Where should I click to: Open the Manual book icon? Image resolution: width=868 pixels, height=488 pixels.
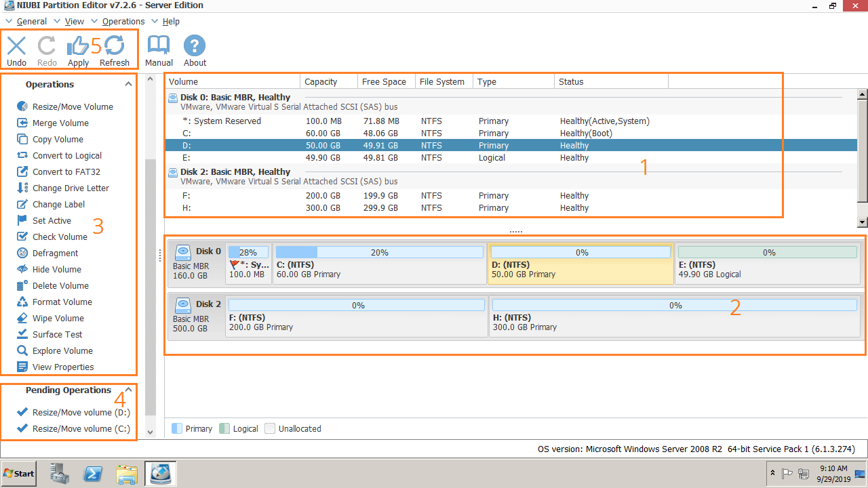pyautogui.click(x=159, y=46)
